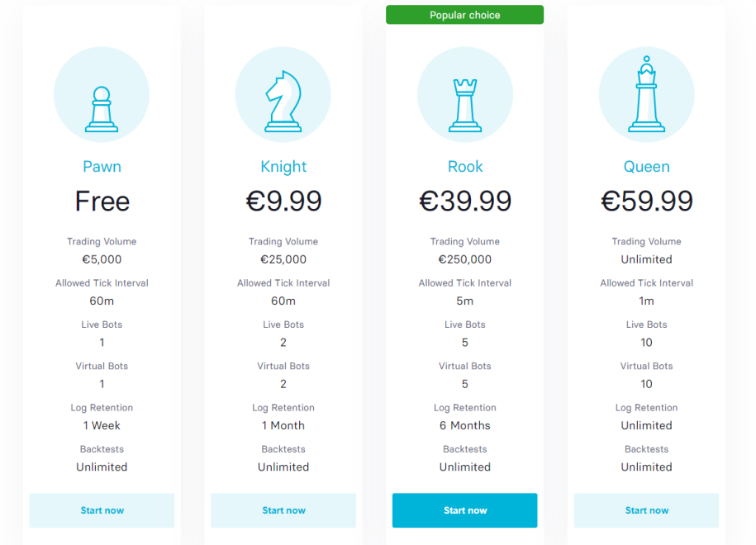Click the Free price on Pawn plan
This screenshot has height=545, width=756.
(102, 201)
